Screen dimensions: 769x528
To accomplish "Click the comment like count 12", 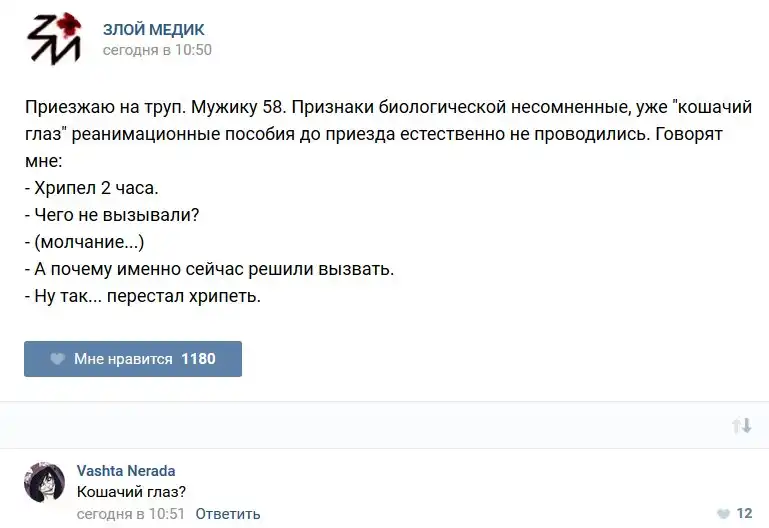I will [x=744, y=514].
